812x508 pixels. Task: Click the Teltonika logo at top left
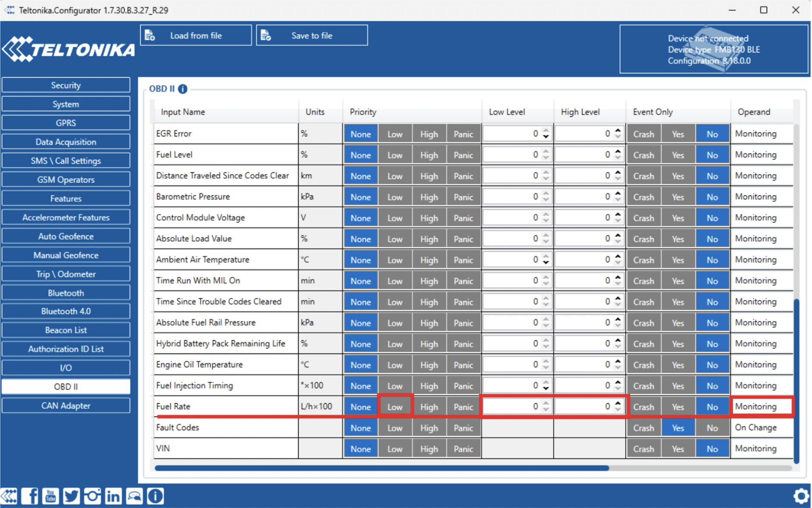pyautogui.click(x=68, y=49)
